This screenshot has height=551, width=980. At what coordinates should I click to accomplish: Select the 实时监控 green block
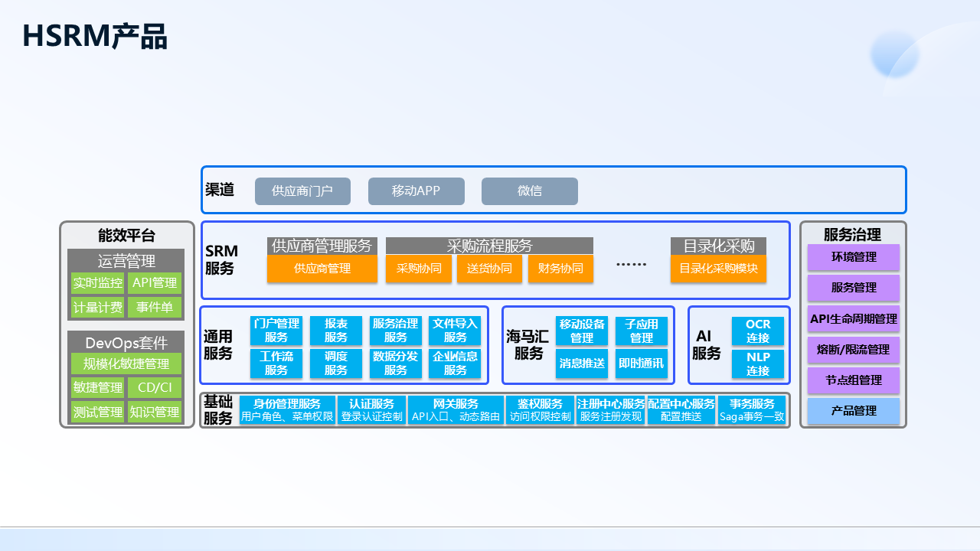(x=98, y=283)
